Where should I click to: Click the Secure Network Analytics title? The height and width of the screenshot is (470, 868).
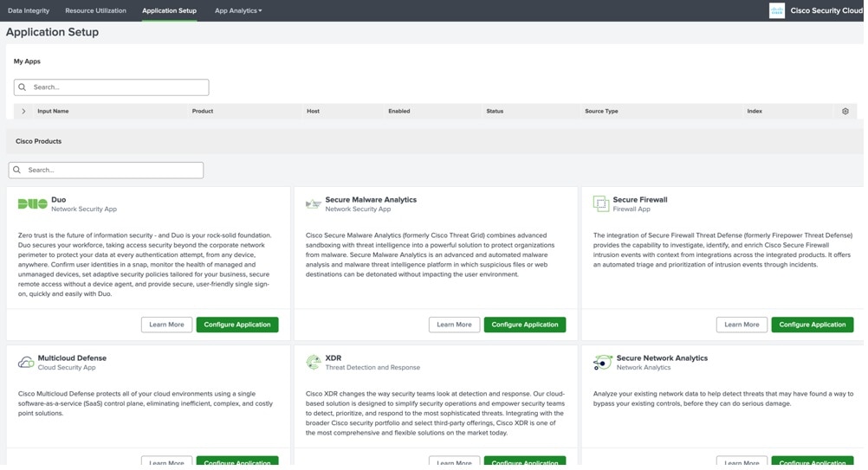662,357
